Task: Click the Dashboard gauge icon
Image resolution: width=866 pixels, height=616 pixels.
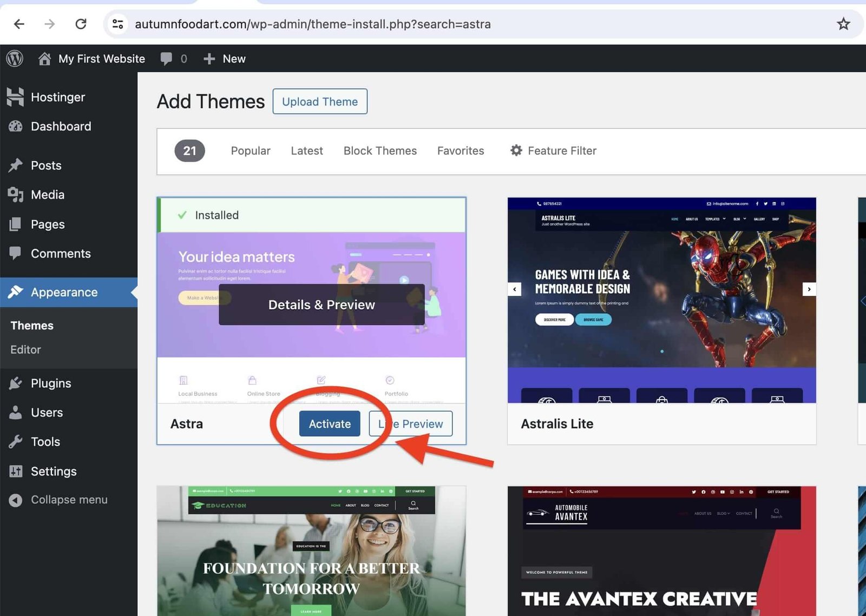Action: 16,126
